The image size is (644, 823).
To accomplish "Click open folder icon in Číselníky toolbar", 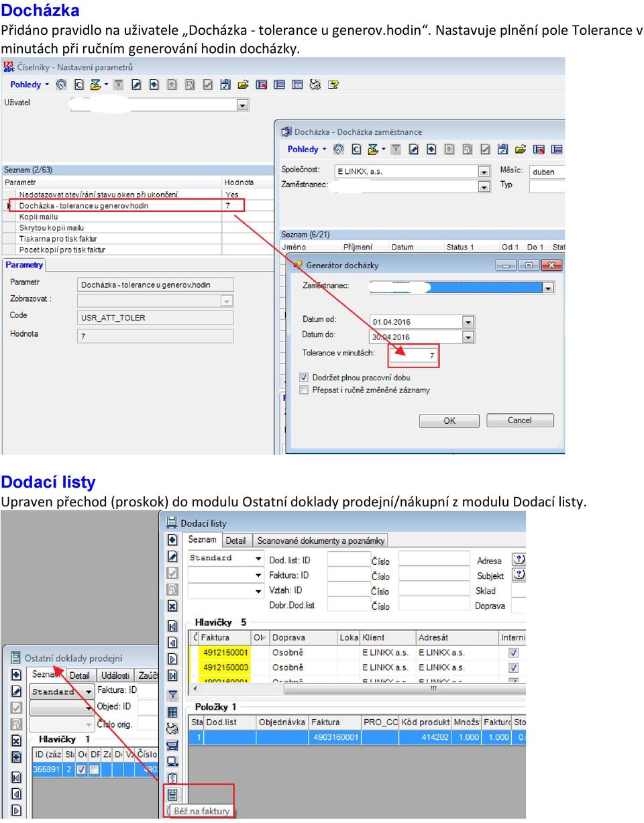I will point(243,85).
